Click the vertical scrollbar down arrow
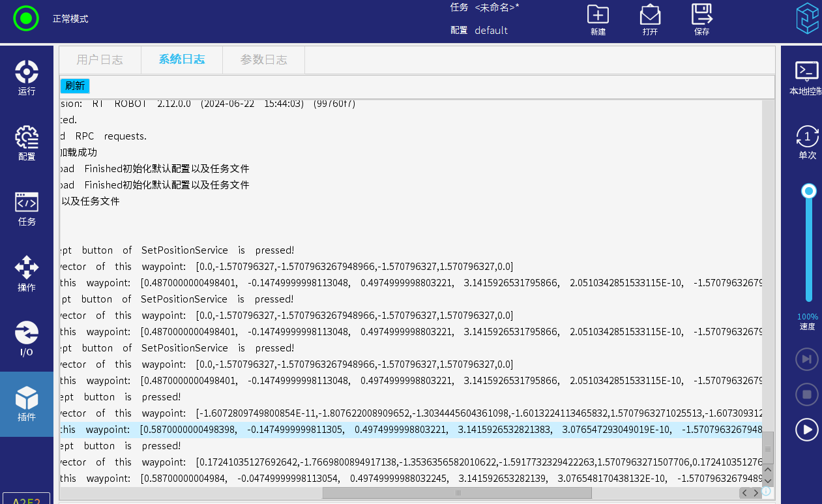Image resolution: width=822 pixels, height=504 pixels. pyautogui.click(x=768, y=481)
